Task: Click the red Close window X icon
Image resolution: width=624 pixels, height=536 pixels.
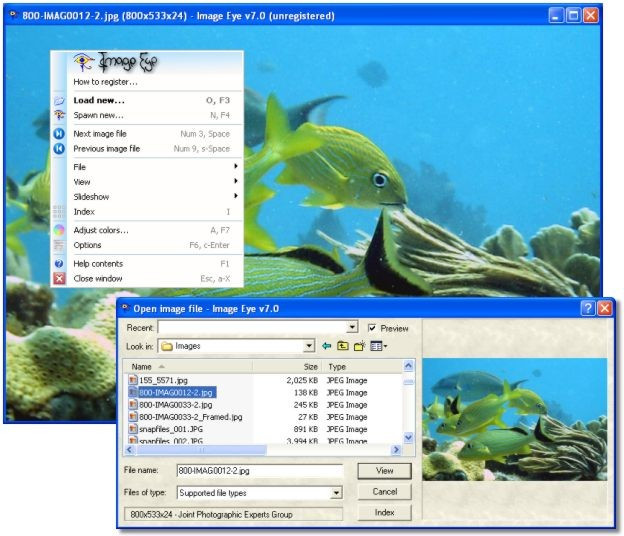Action: coord(59,279)
